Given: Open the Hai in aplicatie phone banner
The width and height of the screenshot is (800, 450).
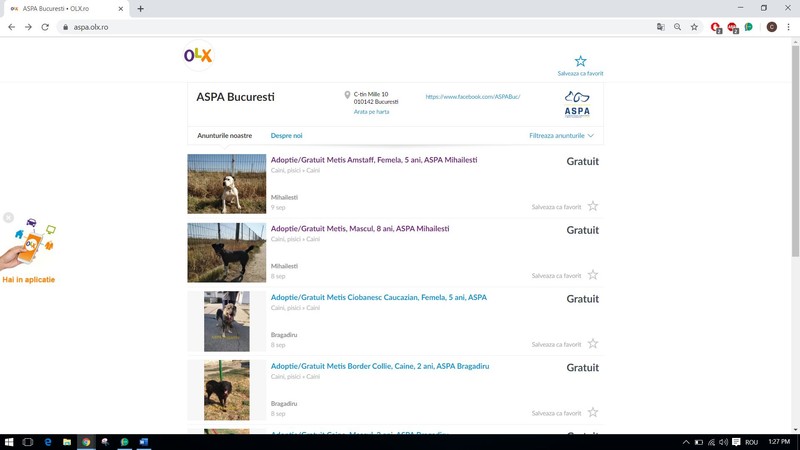Looking at the screenshot, I should pyautogui.click(x=28, y=250).
